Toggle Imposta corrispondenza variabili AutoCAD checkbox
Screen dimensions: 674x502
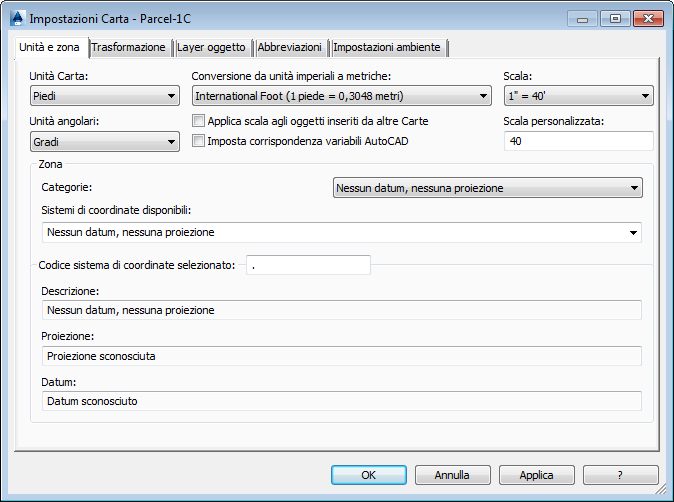pyautogui.click(x=198, y=141)
